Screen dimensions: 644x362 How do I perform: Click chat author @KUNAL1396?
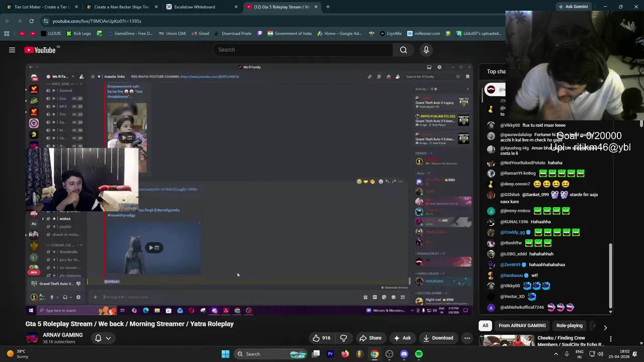[x=514, y=222]
